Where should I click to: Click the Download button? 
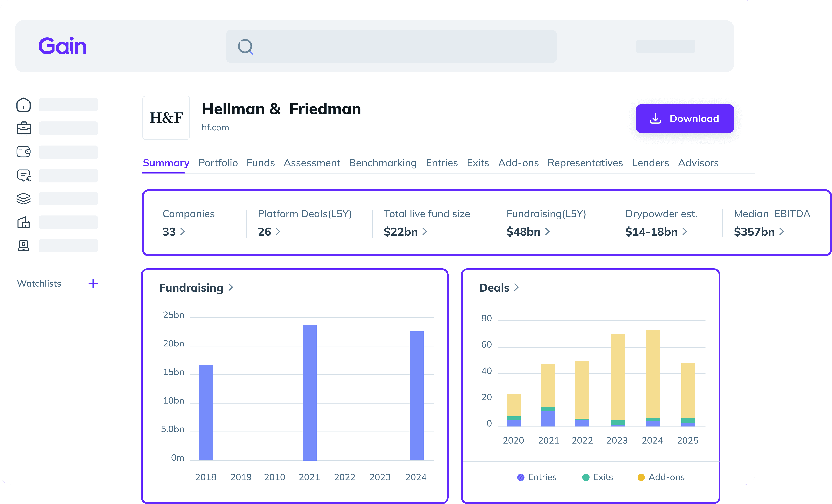(684, 118)
